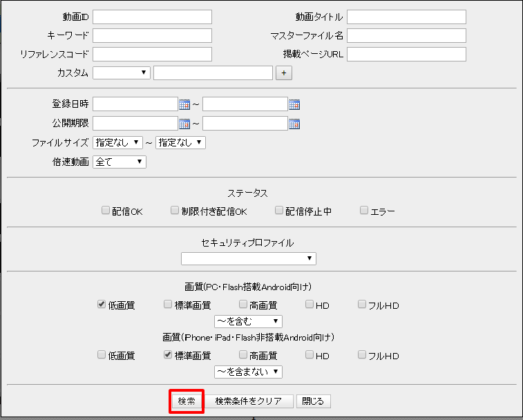Image resolution: width=523 pixels, height=420 pixels.
Task: Click the 公開期限 start date field
Action: [x=135, y=124]
